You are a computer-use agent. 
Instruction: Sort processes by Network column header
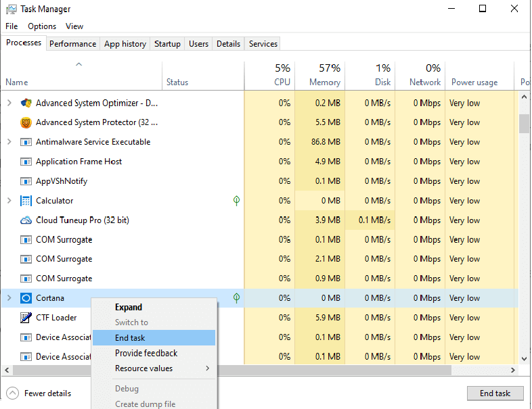(420, 75)
